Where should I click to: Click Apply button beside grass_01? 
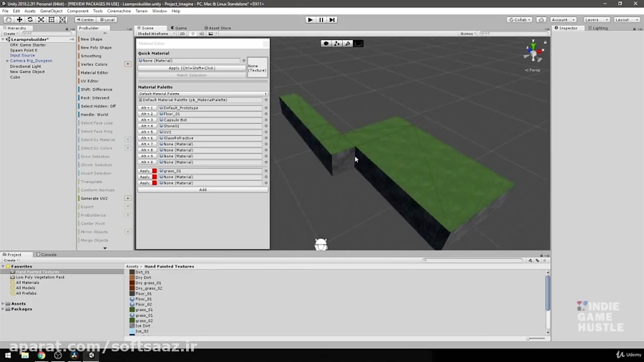pos(145,171)
